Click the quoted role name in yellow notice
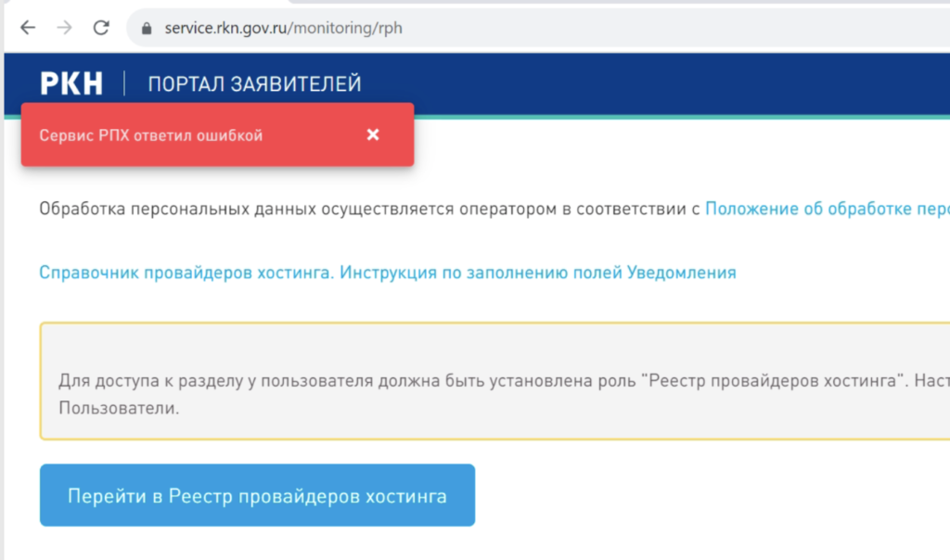The image size is (950, 560). click(x=768, y=381)
